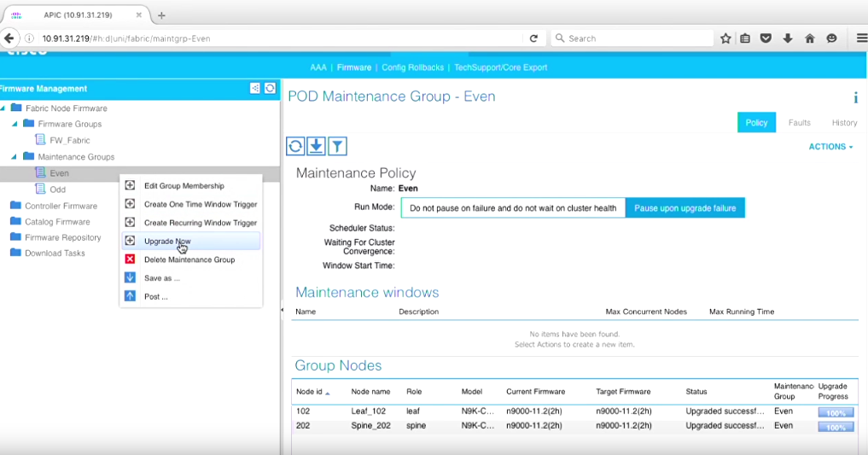This screenshot has height=455, width=868.
Task: Click the download icon above Maintenance Policy
Action: [x=316, y=146]
